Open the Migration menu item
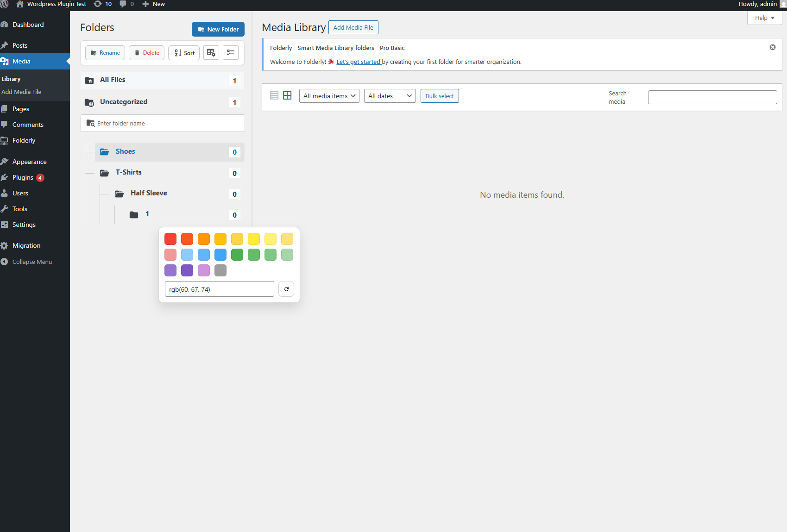787x532 pixels. (x=35, y=245)
